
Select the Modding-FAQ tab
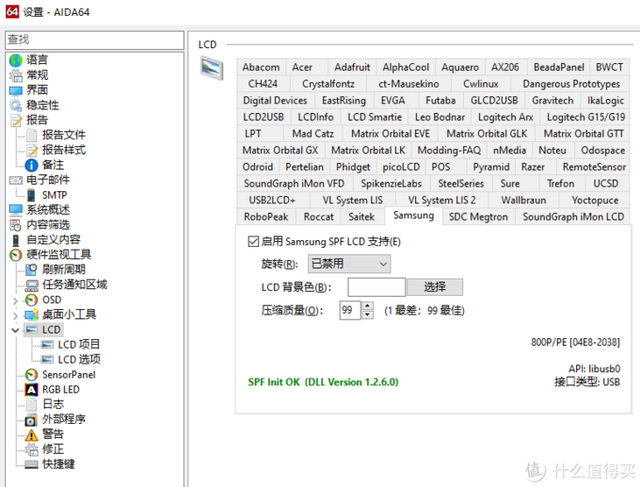click(449, 151)
